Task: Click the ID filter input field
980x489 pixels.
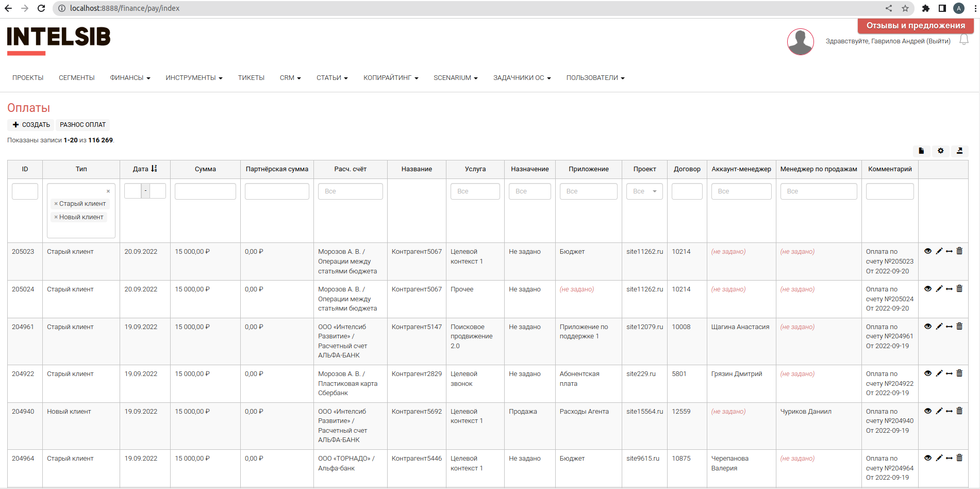Action: [25, 191]
